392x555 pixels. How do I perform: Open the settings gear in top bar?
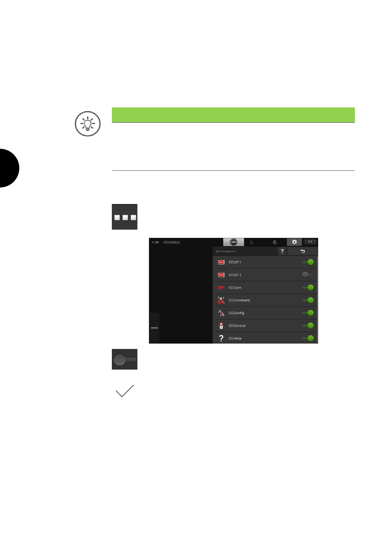click(x=295, y=242)
